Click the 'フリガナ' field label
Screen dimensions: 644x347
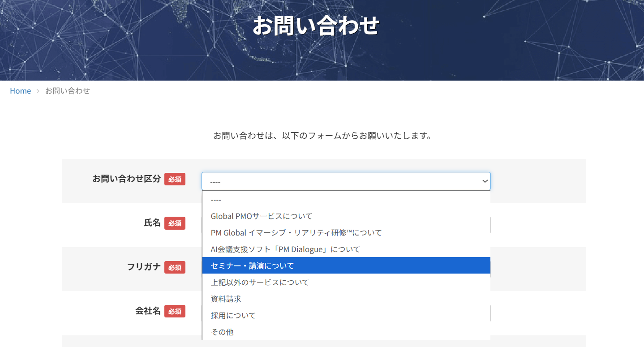[x=144, y=267]
